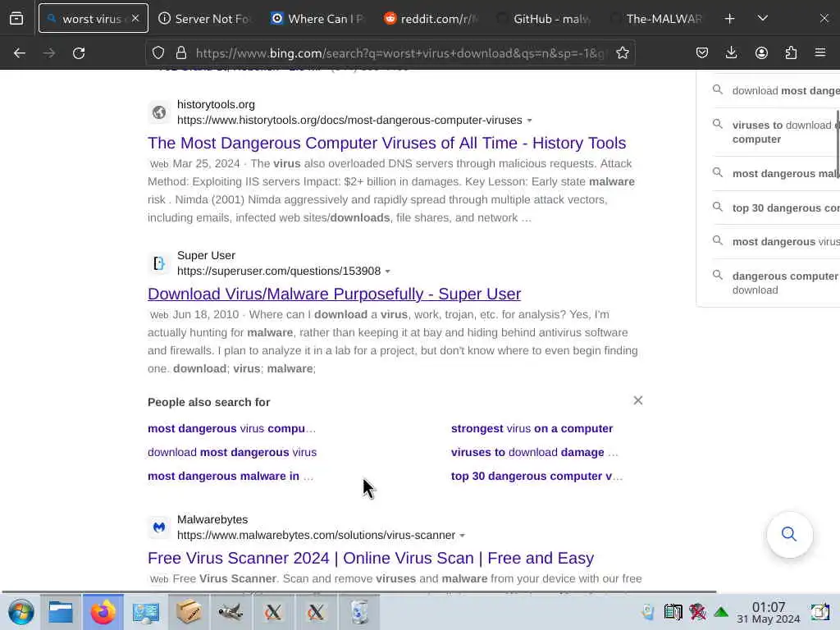The width and height of the screenshot is (840, 630).
Task: Open the Extensions puzzle icon
Action: [791, 53]
